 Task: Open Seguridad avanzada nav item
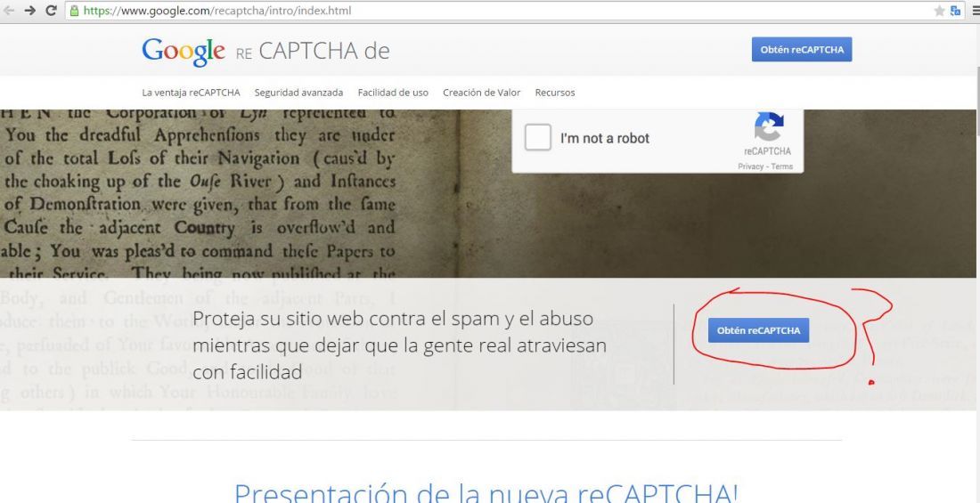pyautogui.click(x=298, y=93)
